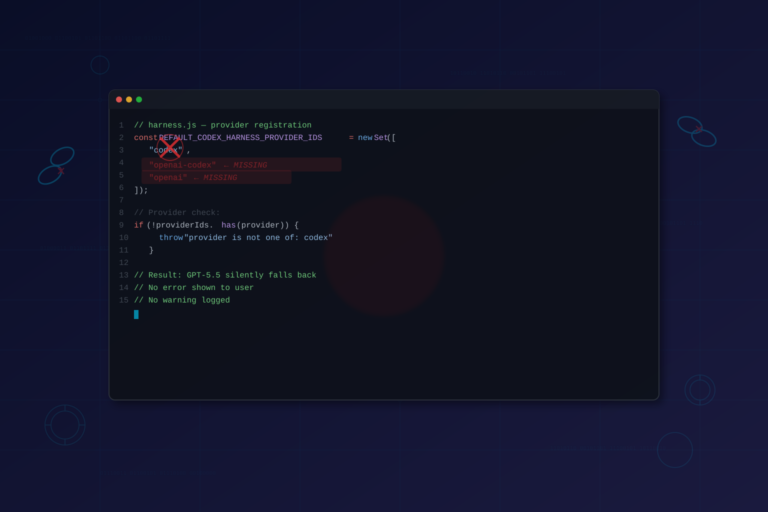Select the comment "// harness.js — provider registration"
This screenshot has width=768, height=512.
pos(223,125)
